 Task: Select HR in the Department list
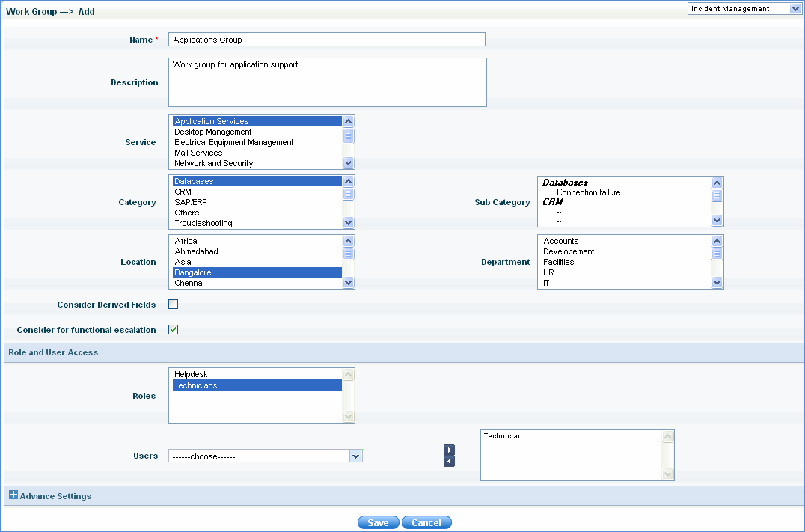point(549,272)
